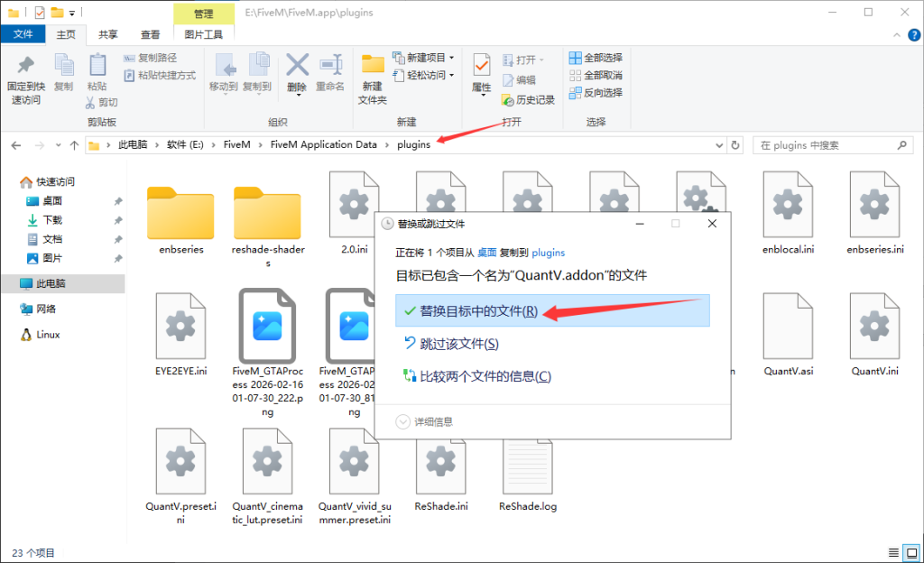This screenshot has height=563, width=924.
Task: Click the Delete icon in ribbon
Action: point(297,68)
